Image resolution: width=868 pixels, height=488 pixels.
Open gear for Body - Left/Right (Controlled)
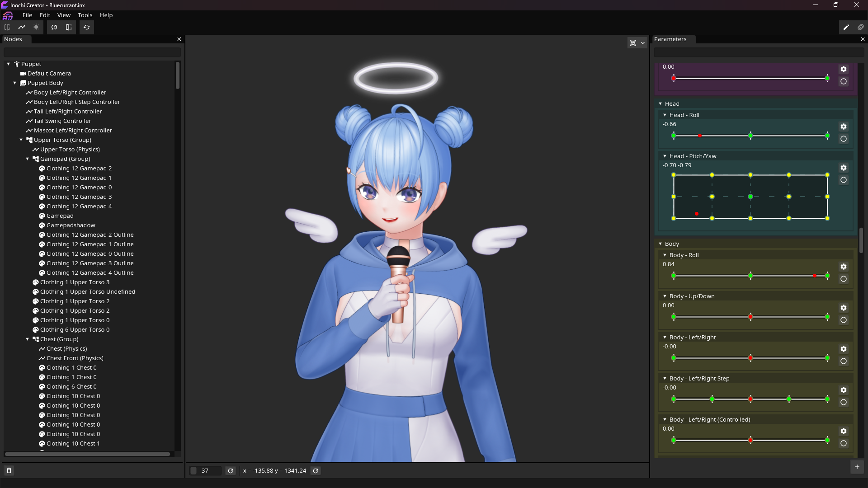pos(844,431)
